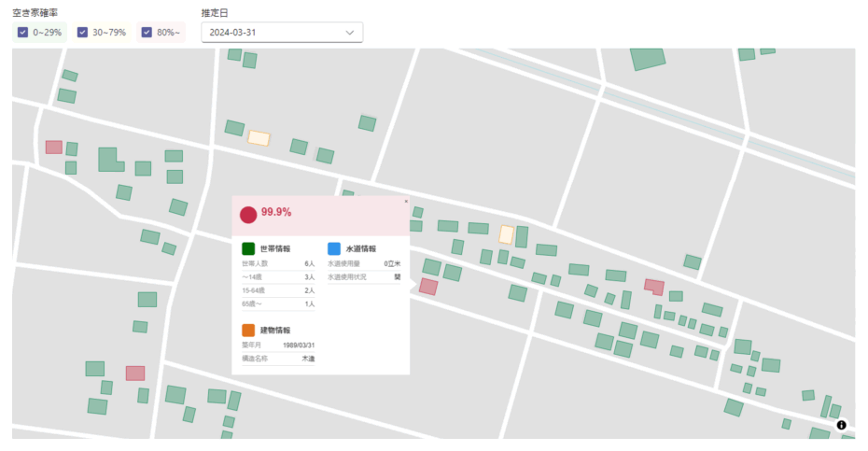Expand the chevron arrow in the date selector
Viewport: 868px width, 451px height.
tap(350, 32)
